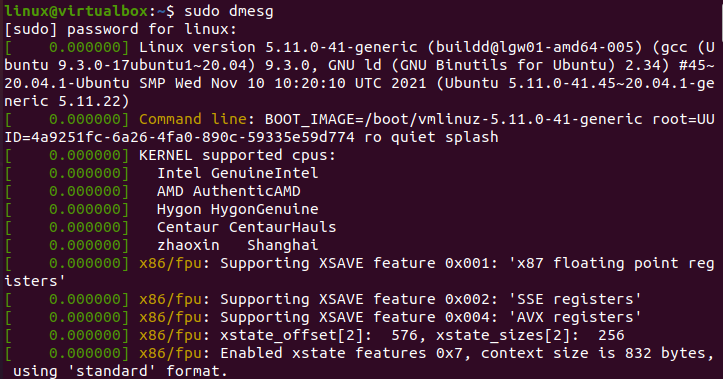
Task: Click 'Linux version 5.11.0-41-generic' text
Action: coord(278,47)
